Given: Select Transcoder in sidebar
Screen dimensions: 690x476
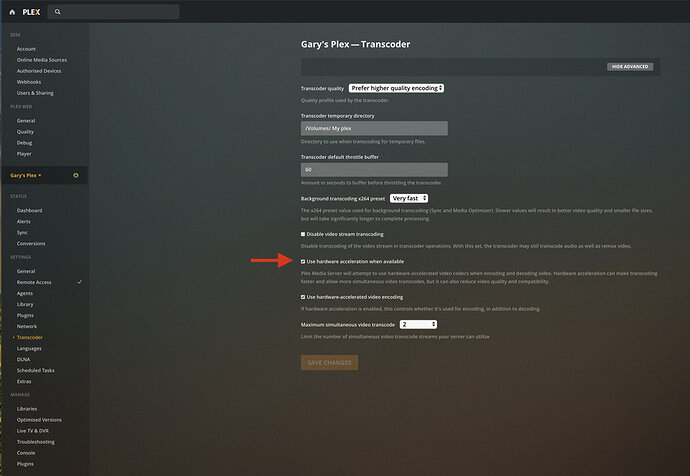Looking at the screenshot, I should coord(29,337).
